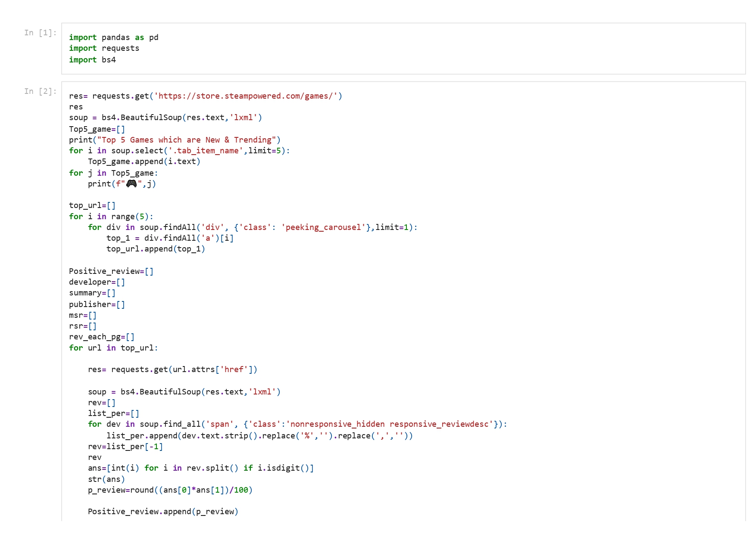
Task: Click the 'list_per.append(dev.text.strip()...' line
Action: pyautogui.click(x=260, y=435)
